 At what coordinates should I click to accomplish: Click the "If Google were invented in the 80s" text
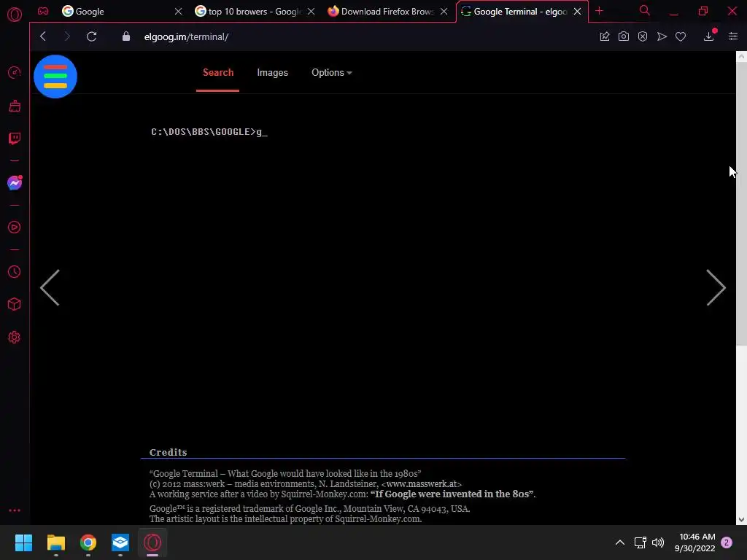(x=451, y=494)
